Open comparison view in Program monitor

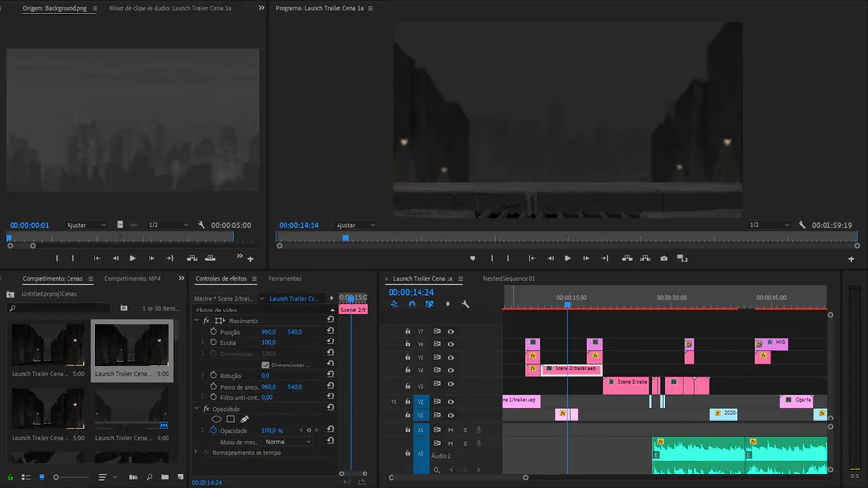(x=682, y=258)
